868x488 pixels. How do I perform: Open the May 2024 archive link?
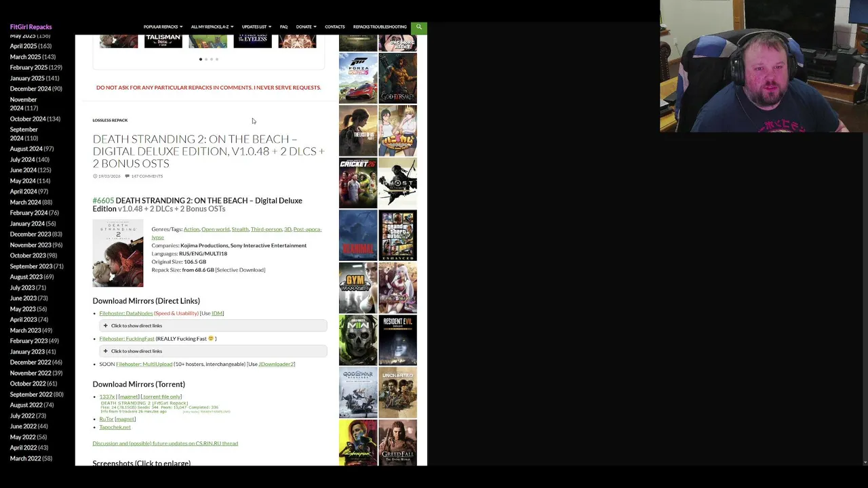[22, 181]
